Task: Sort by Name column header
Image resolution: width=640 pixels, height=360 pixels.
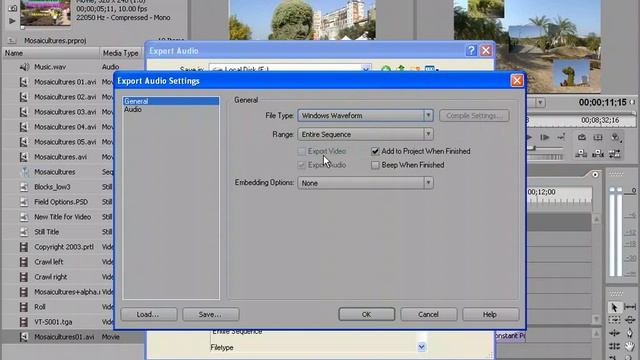Action: click(51, 53)
